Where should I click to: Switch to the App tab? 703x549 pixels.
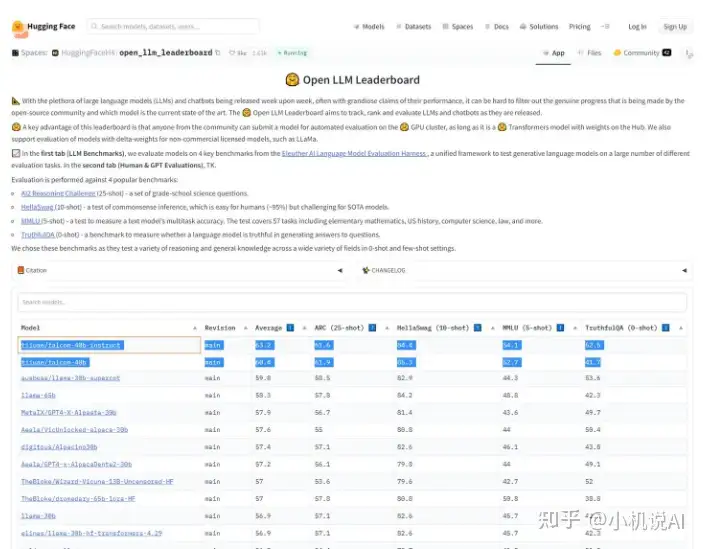click(x=553, y=53)
